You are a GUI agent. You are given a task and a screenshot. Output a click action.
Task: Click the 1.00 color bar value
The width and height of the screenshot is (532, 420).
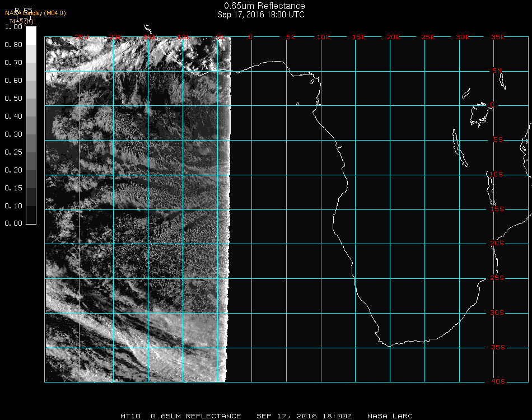point(13,27)
